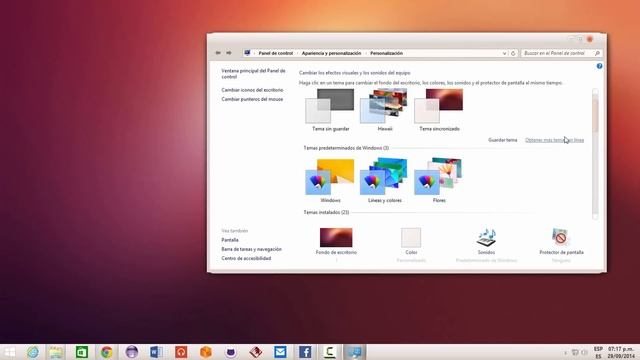The width and height of the screenshot is (640, 360).
Task: Click Cambiar iconos del escritorio link
Action: [x=252, y=90]
